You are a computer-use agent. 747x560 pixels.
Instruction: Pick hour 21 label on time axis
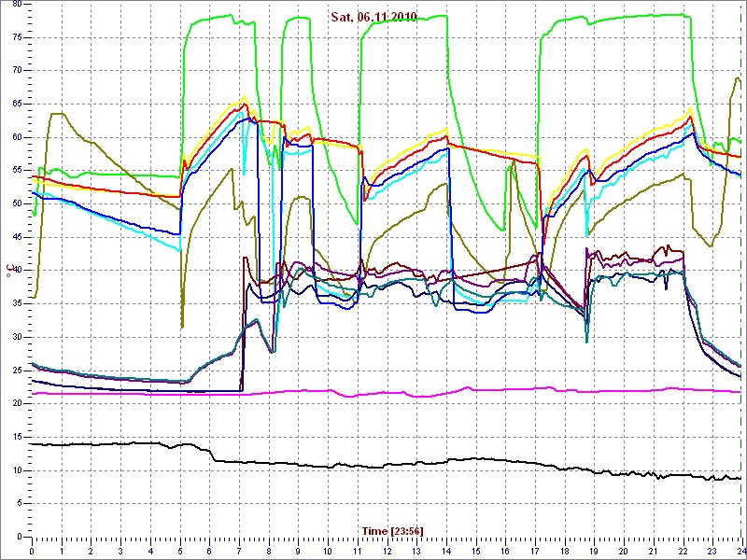pos(654,550)
